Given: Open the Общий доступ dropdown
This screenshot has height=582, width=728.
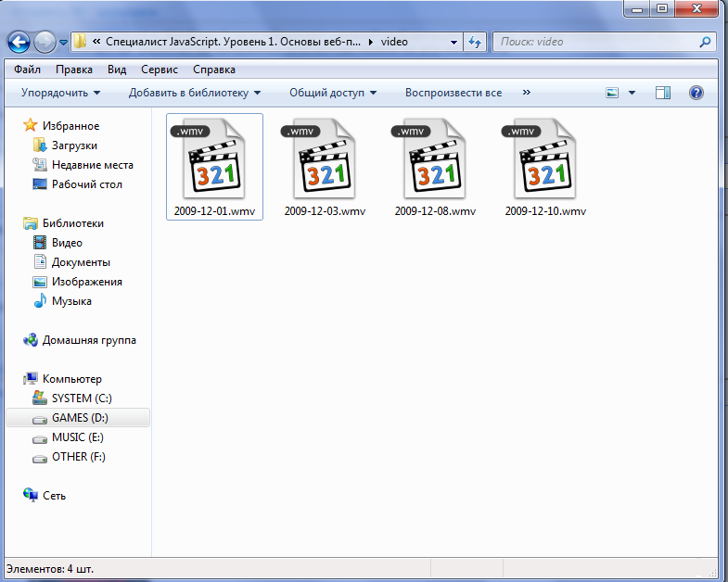Looking at the screenshot, I should coord(333,93).
